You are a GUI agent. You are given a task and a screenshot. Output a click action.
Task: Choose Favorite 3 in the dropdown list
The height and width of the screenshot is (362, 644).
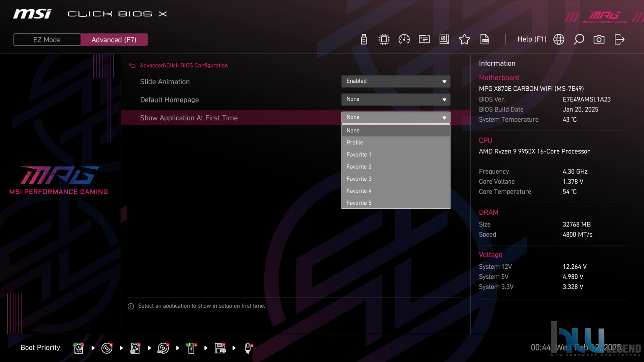click(x=396, y=179)
